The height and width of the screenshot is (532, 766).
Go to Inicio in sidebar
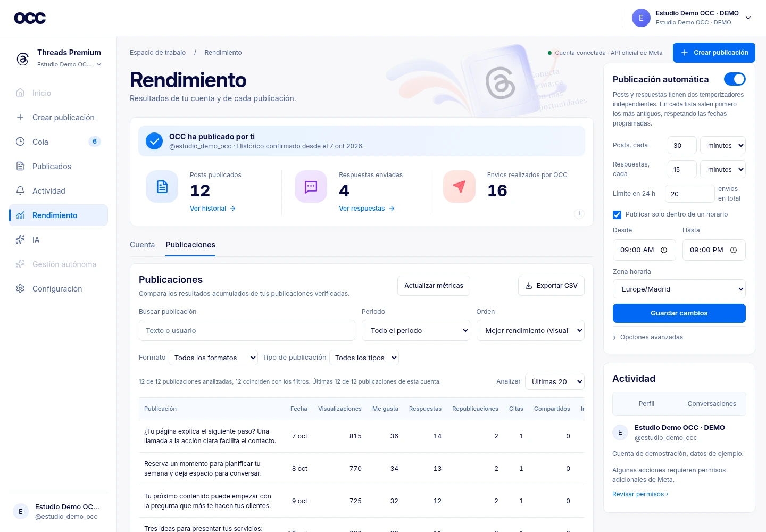pos(59,93)
